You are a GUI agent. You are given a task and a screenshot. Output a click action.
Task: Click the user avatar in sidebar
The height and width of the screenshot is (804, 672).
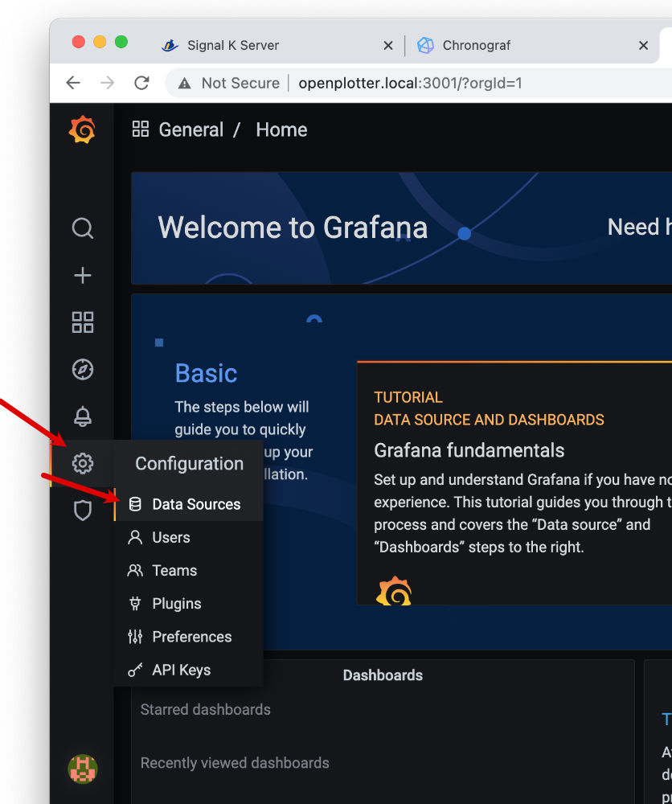83,769
